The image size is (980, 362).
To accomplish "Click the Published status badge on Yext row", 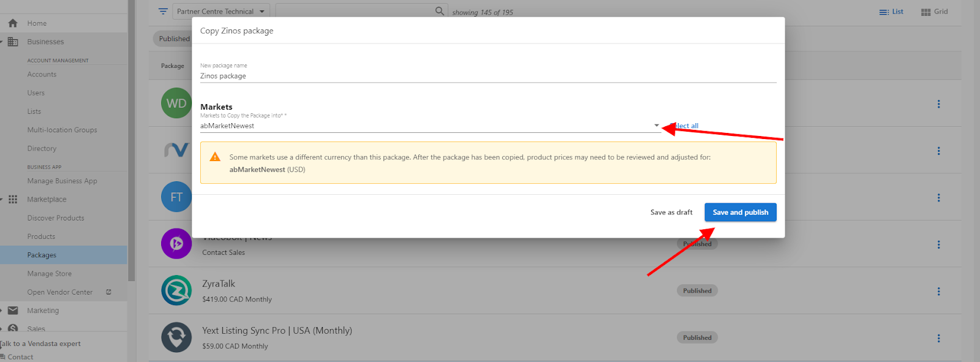I will click(x=697, y=337).
